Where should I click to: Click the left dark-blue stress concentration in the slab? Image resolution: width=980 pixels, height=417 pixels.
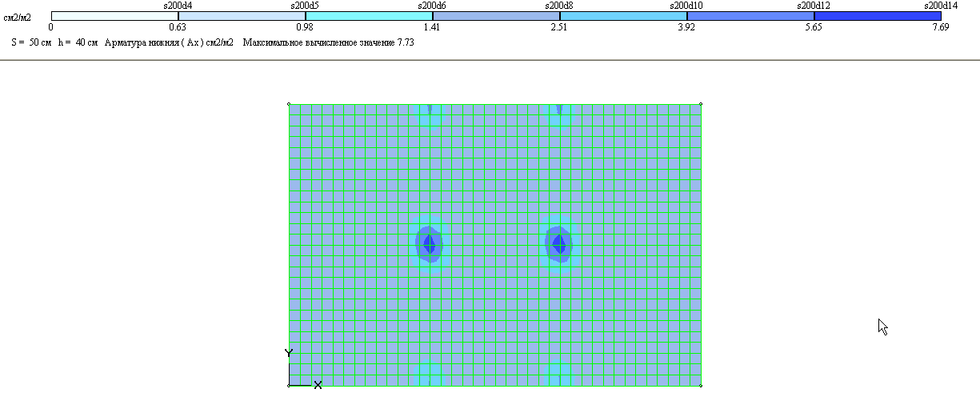coord(430,243)
